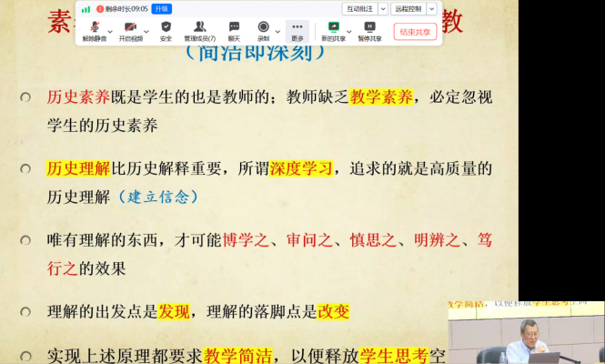This screenshot has width=605, height=364.
Task: Click the 剩余时长09:05 remaining time text
Action: pyautogui.click(x=126, y=9)
